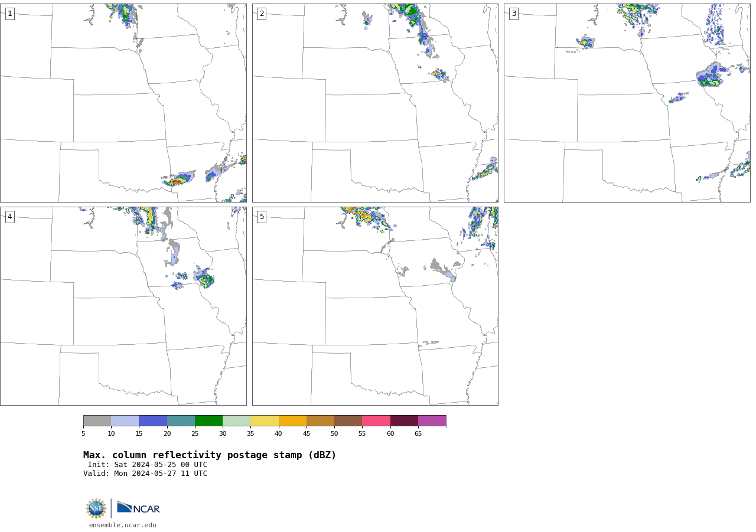Click the maroon 60-65 dBZ swatch
The width and height of the screenshot is (756, 532).
coord(404,420)
